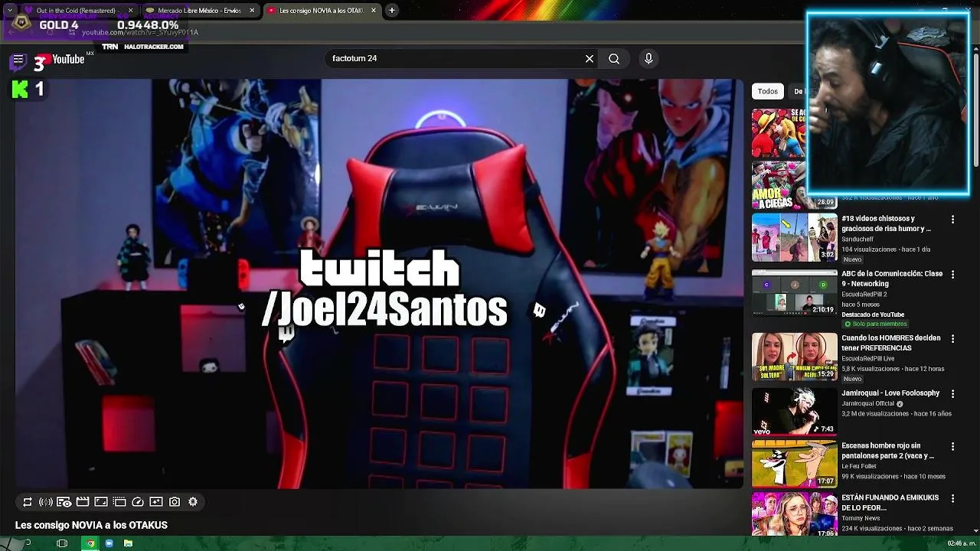Click the picture-in-picture frame icon
The width and height of the screenshot is (980, 551).
click(x=101, y=502)
